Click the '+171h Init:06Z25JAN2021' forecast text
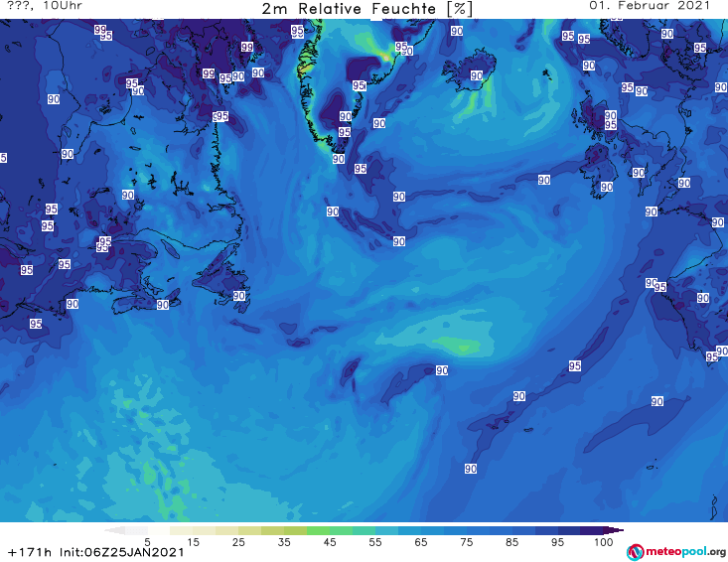Image resolution: width=728 pixels, height=562 pixels. tap(96, 553)
